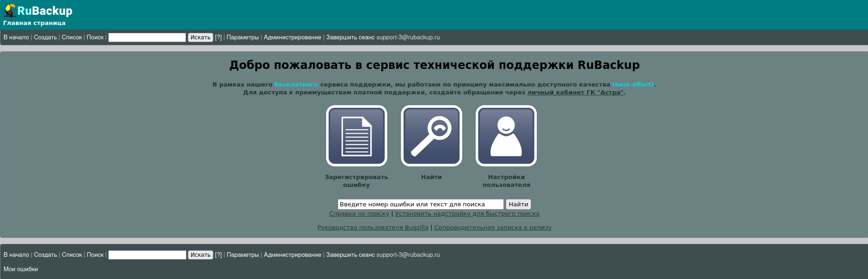Open 'Параметры' in the bottom navigation bar
This screenshot has height=279, width=868.
[243, 255]
